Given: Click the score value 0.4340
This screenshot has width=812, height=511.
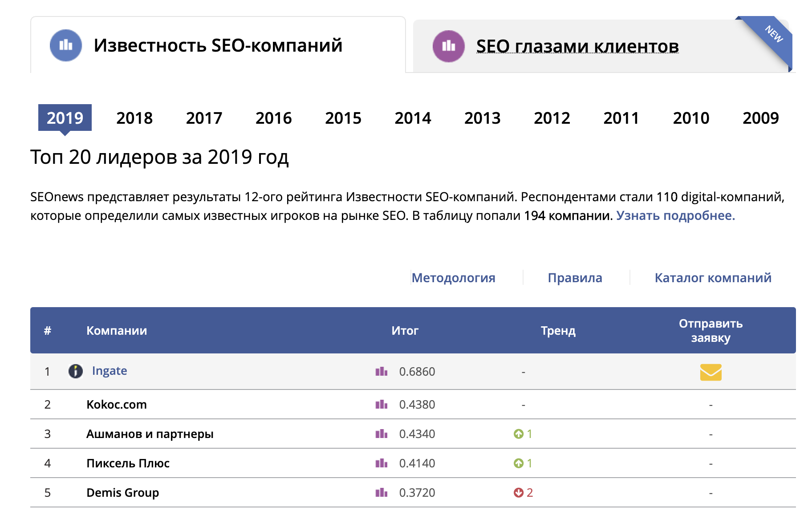Looking at the screenshot, I should coord(417,434).
